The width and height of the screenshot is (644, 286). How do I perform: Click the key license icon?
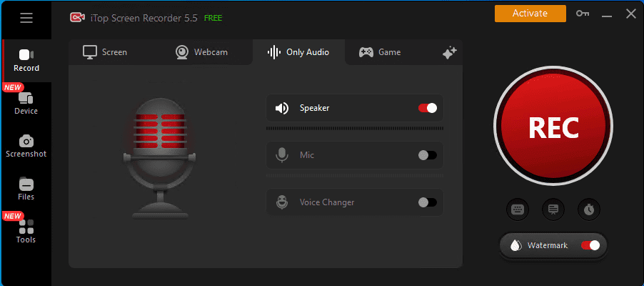point(583,14)
